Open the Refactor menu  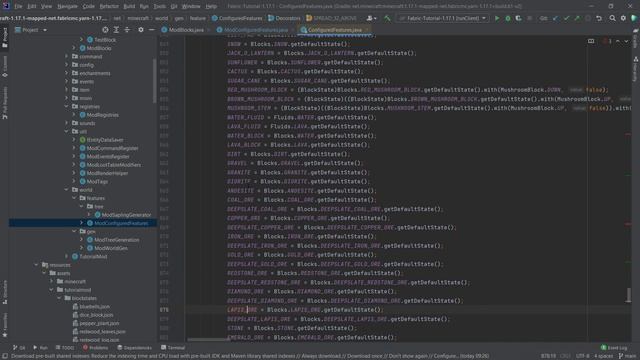click(x=109, y=6)
